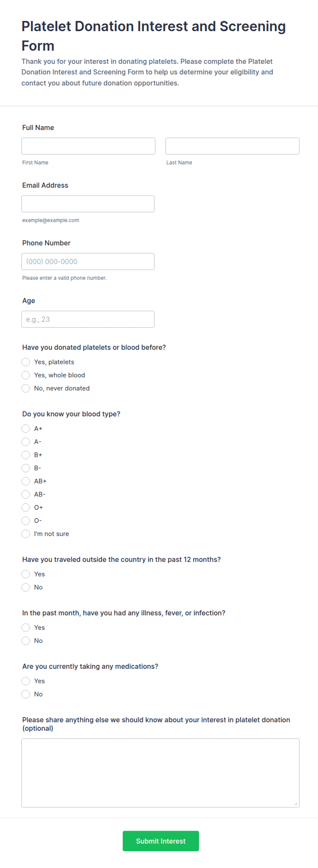
Task: Choose AB+ blood type
Action: pos(26,481)
